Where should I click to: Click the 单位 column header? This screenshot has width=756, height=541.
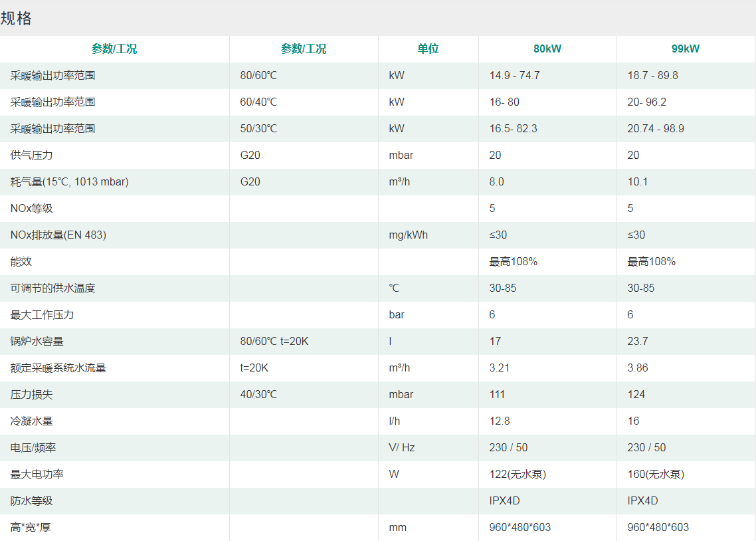(x=428, y=49)
